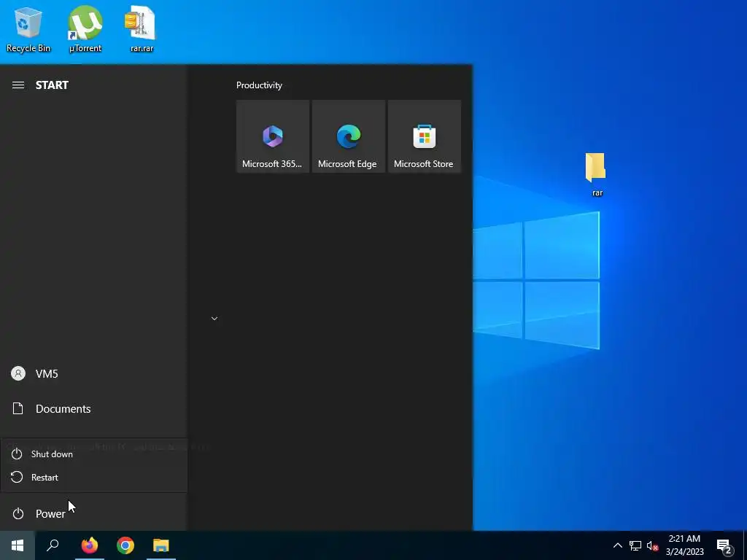This screenshot has height=560, width=747.
Task: Open Google Chrome from the taskbar
Action: click(125, 545)
